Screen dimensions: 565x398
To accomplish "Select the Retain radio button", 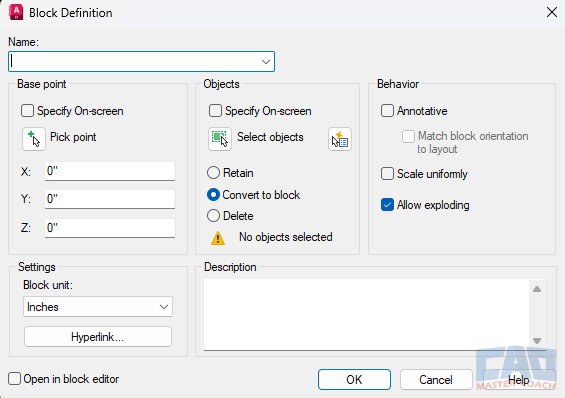I will [x=213, y=173].
